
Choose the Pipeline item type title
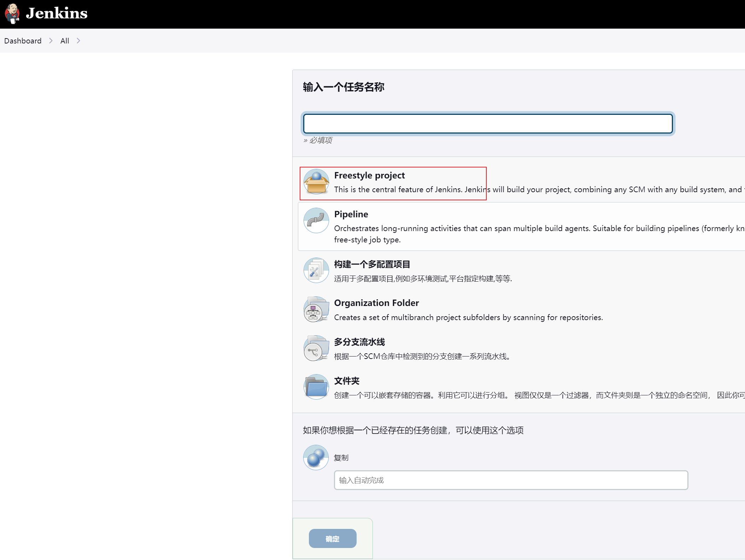pos(351,214)
